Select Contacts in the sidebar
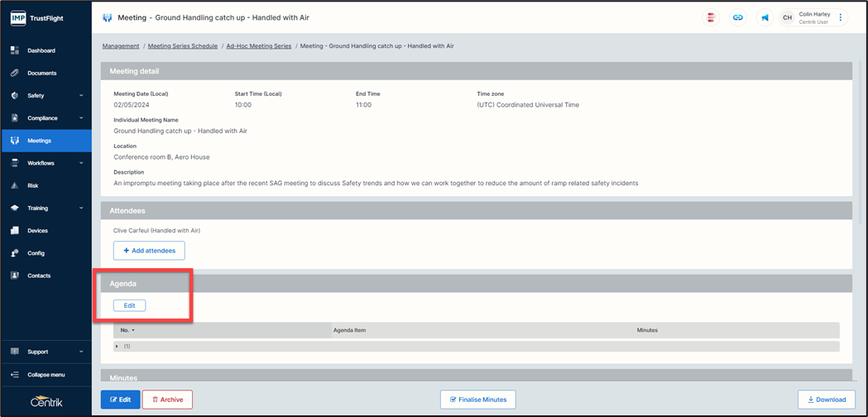 38,276
